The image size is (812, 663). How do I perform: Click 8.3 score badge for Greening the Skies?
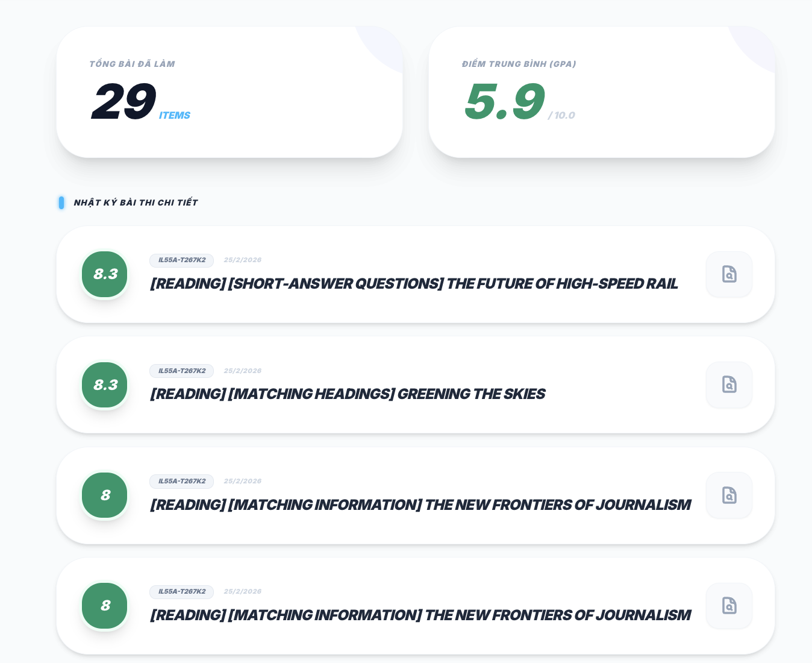point(105,385)
